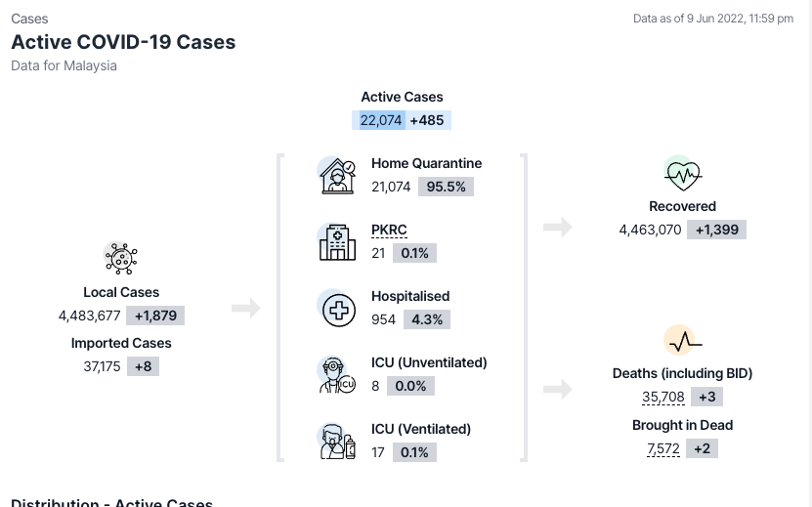Click the ICU Unventilated patient icon
The width and height of the screenshot is (812, 507).
337,374
